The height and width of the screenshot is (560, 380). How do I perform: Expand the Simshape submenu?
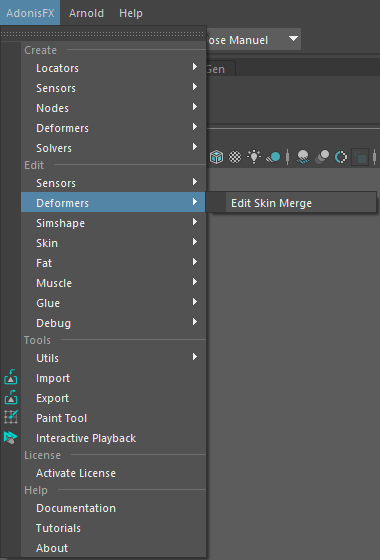click(113, 223)
